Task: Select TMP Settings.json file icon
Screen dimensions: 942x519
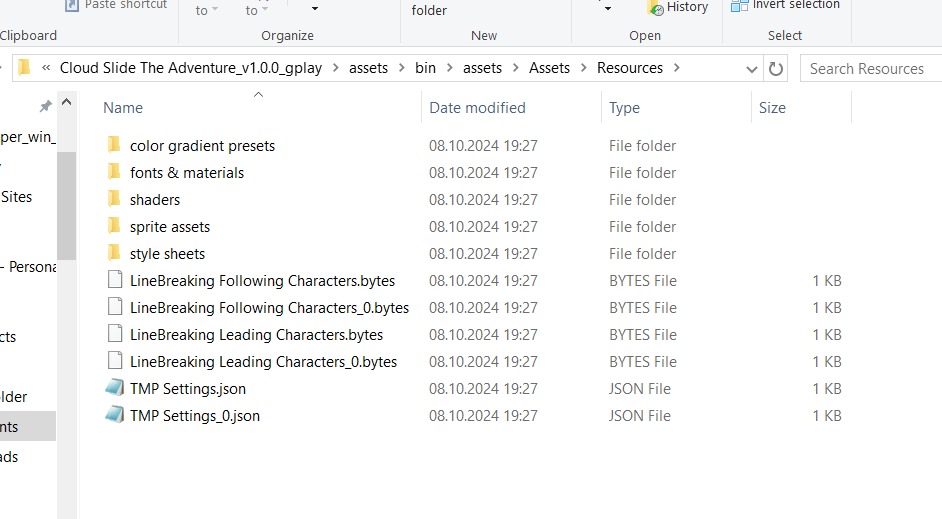Action: (114, 388)
